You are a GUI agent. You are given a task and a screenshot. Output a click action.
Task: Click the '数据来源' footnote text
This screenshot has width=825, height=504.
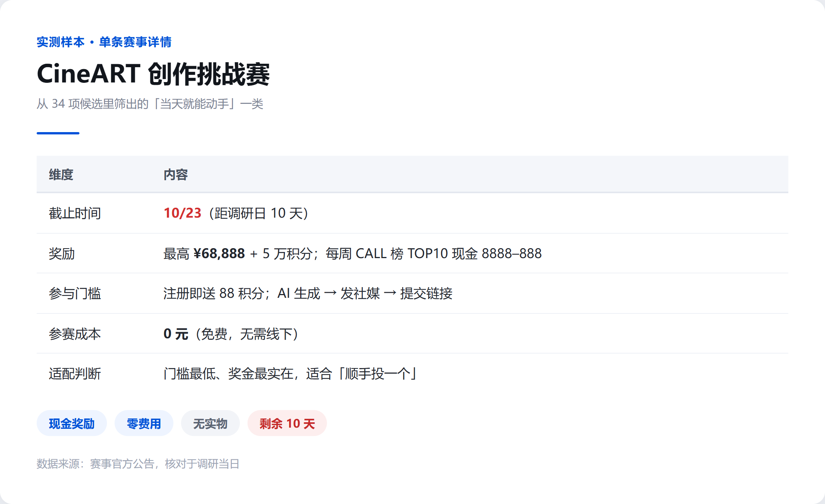click(x=58, y=464)
